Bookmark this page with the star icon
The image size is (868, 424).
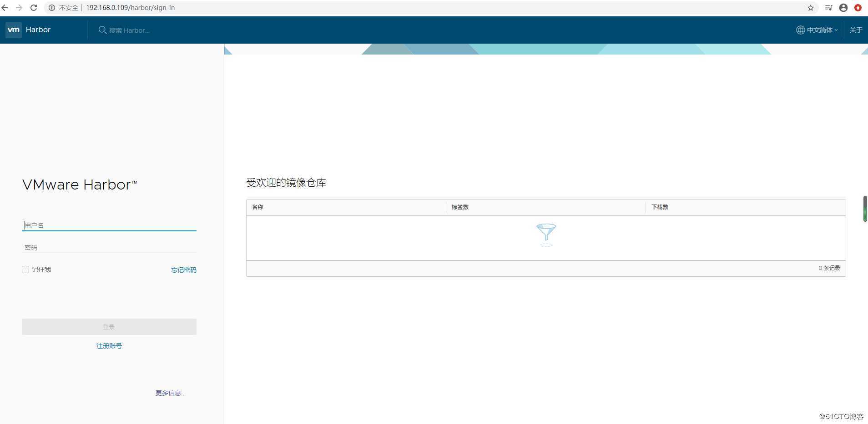pyautogui.click(x=811, y=8)
